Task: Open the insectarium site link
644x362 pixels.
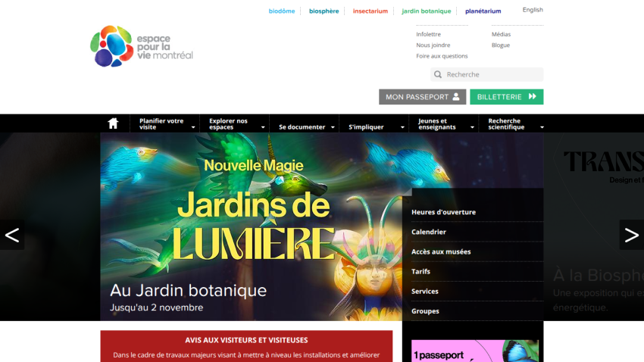Action: click(x=370, y=11)
